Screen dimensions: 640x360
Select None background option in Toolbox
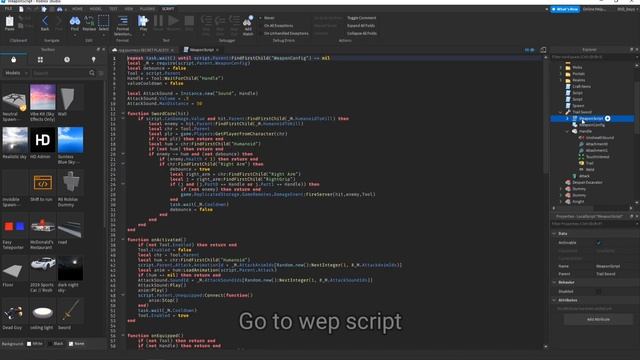77,344
